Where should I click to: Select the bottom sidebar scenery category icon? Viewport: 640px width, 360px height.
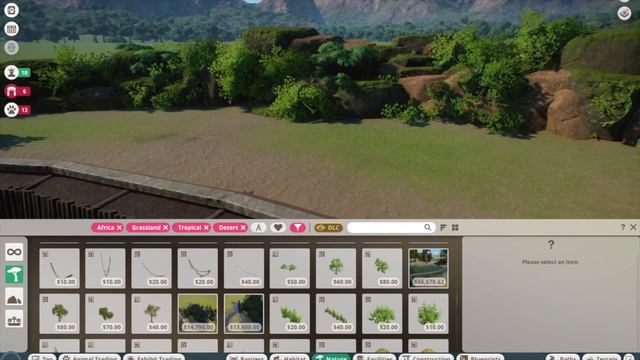pyautogui.click(x=14, y=320)
